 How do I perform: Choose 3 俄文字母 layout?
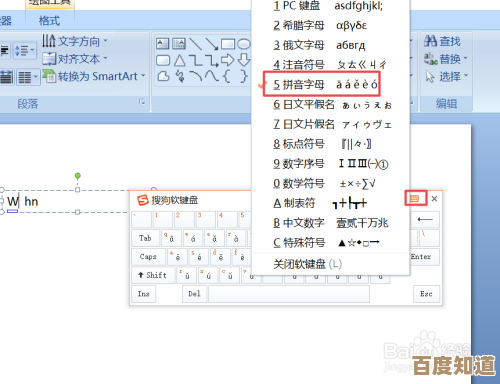[x=330, y=45]
